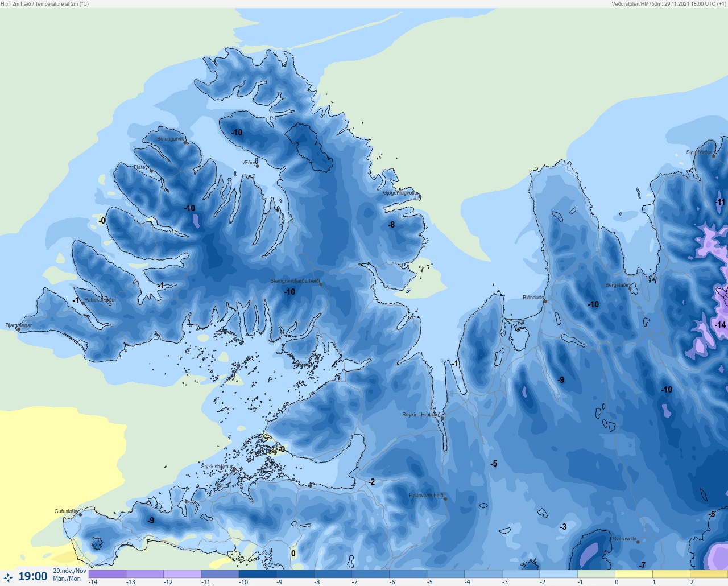Click the -4 legend scale label
728x586 pixels.
(x=468, y=582)
